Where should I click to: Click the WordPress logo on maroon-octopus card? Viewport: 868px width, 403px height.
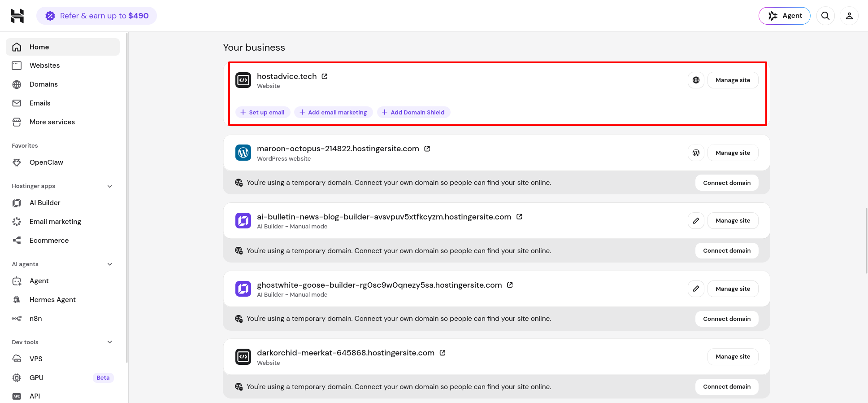pyautogui.click(x=243, y=153)
